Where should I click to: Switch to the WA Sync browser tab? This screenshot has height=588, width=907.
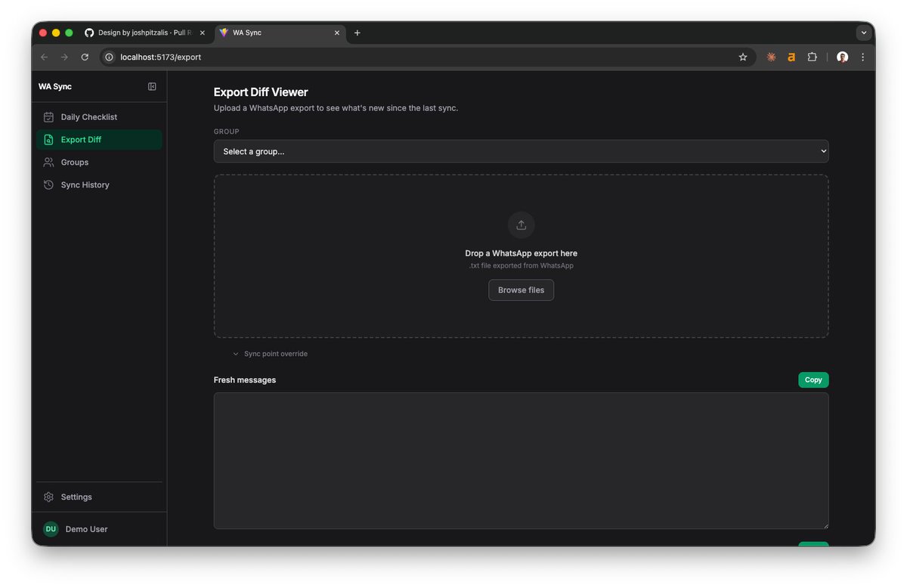point(280,32)
